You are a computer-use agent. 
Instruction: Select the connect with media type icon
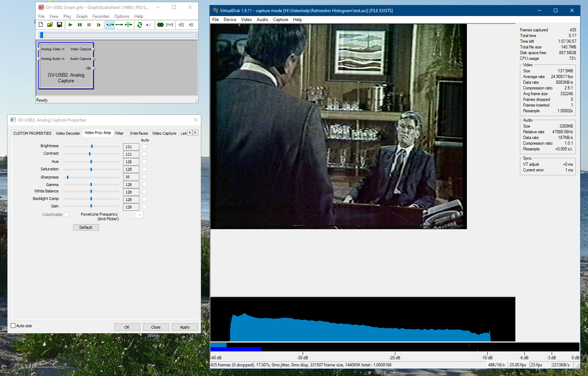pyautogui.click(x=129, y=25)
